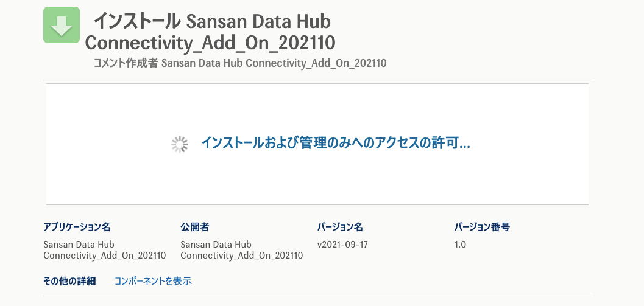644x306 pixels.
Task: Click the バージョン名 field label
Action: [x=340, y=227]
